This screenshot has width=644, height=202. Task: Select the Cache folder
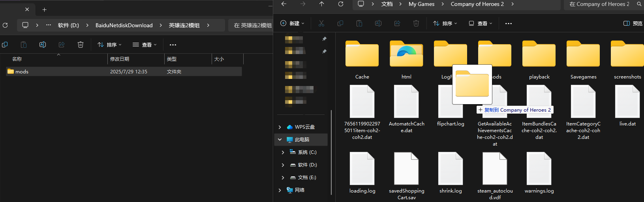(x=362, y=60)
